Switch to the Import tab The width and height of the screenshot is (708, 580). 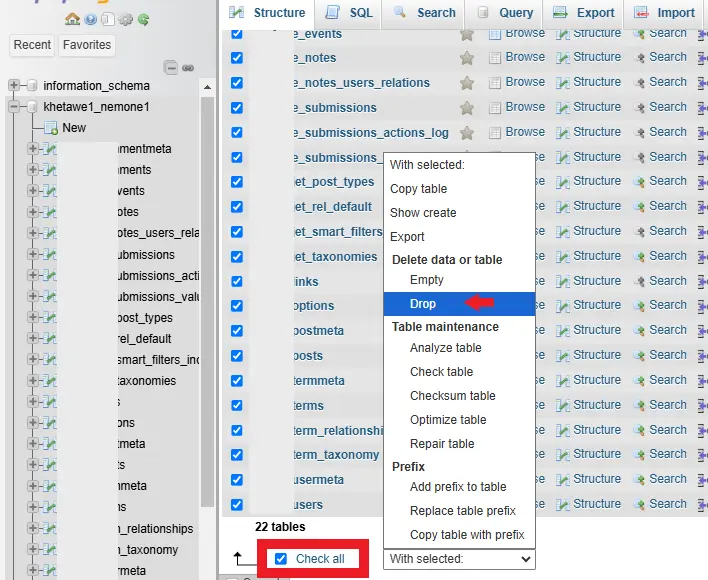(x=664, y=13)
